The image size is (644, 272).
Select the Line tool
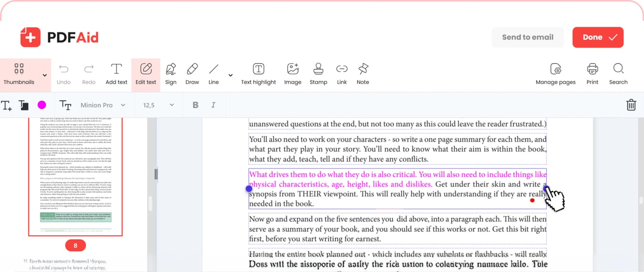point(214,74)
